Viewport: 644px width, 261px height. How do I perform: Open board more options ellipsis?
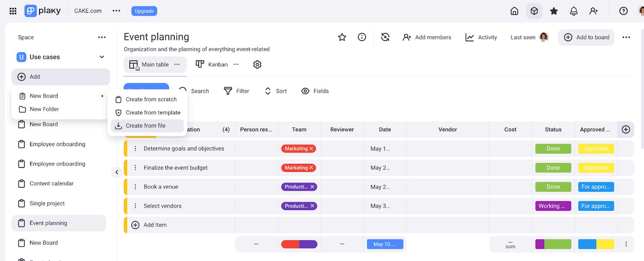click(x=626, y=37)
